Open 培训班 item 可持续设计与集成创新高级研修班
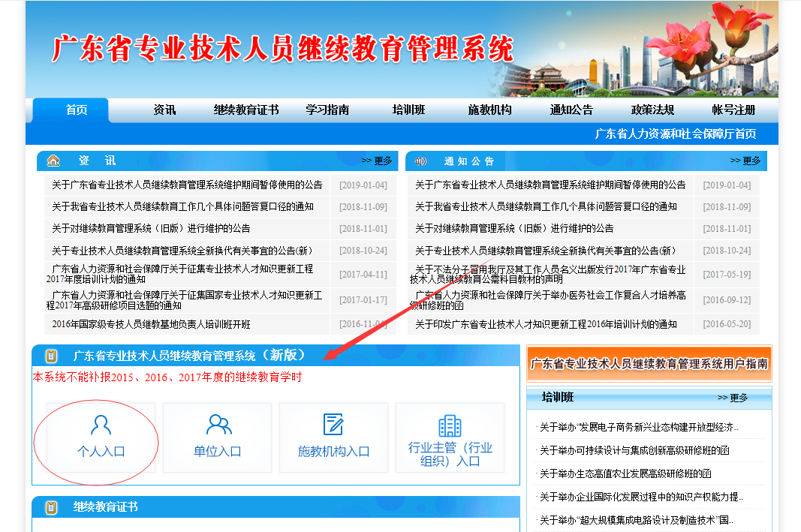 click(x=634, y=450)
